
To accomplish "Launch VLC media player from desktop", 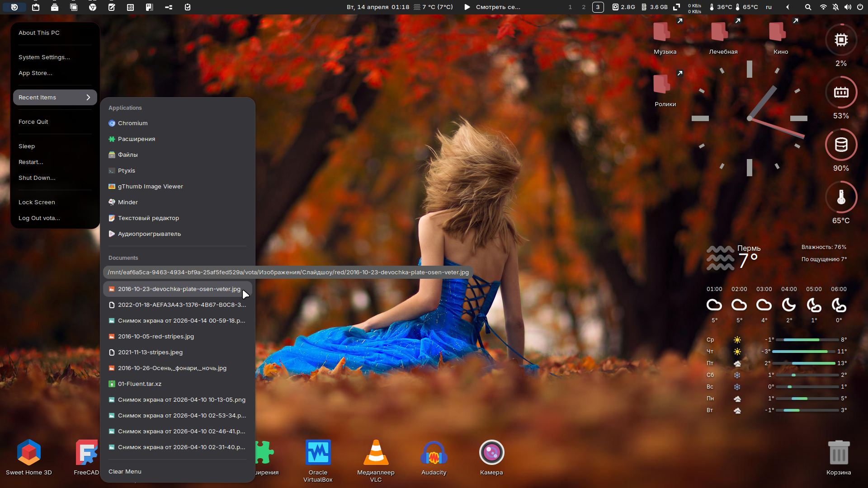I will tap(376, 453).
